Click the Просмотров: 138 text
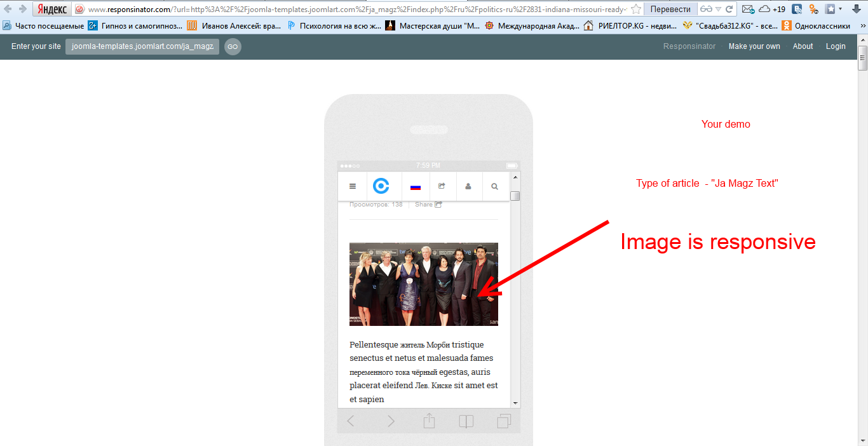 tap(376, 205)
